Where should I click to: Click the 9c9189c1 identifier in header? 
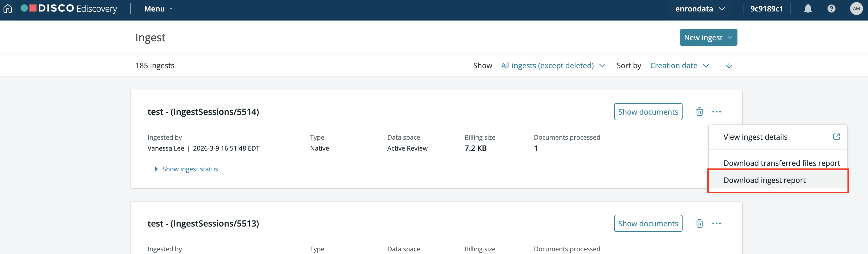(x=766, y=9)
